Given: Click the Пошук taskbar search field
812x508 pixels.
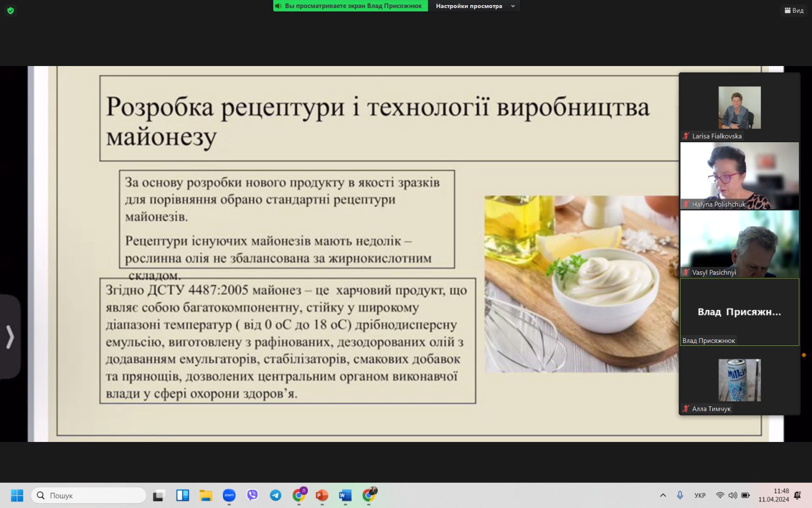Looking at the screenshot, I should click(x=89, y=495).
